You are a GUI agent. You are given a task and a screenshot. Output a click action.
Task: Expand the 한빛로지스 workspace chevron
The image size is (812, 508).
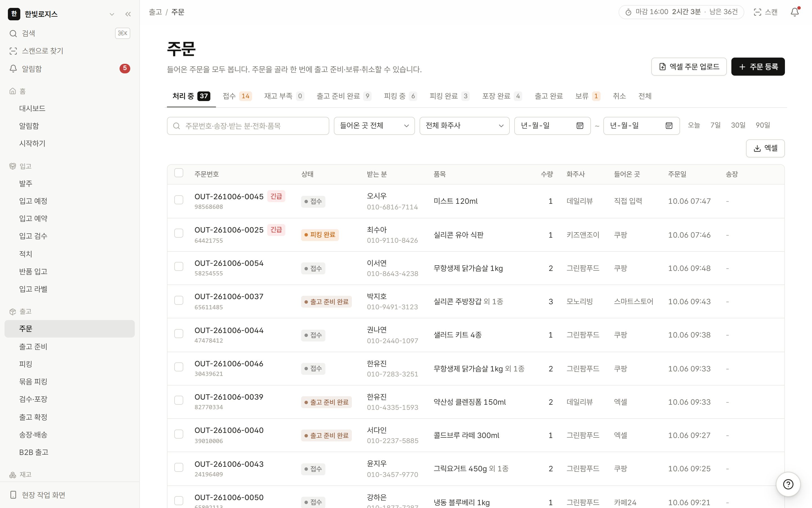click(112, 14)
